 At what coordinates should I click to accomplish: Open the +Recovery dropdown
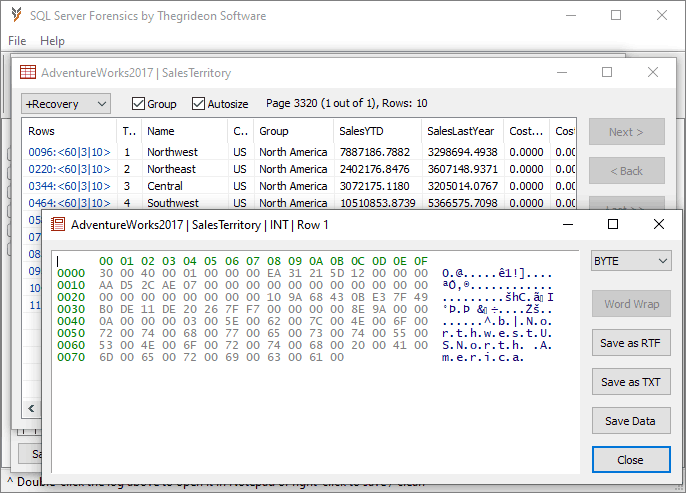[66, 104]
